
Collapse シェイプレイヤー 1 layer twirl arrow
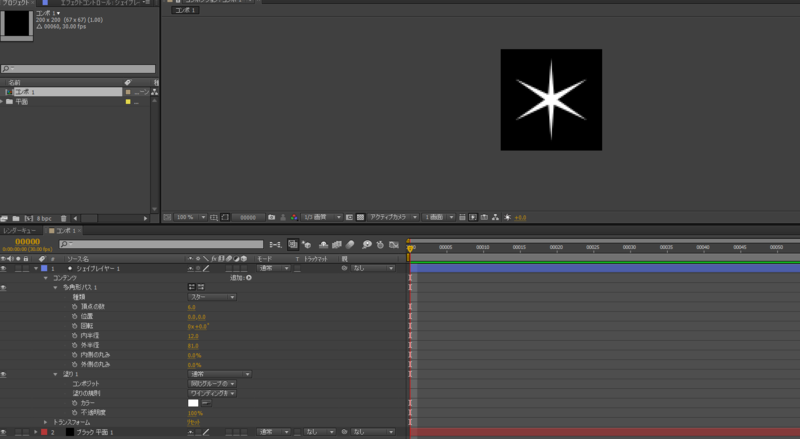[x=36, y=269]
